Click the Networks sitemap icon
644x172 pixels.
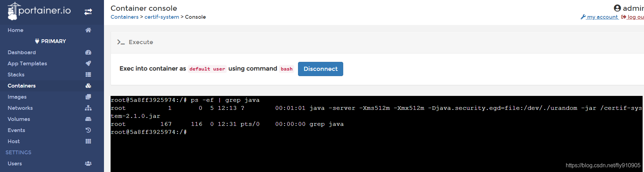click(x=88, y=108)
